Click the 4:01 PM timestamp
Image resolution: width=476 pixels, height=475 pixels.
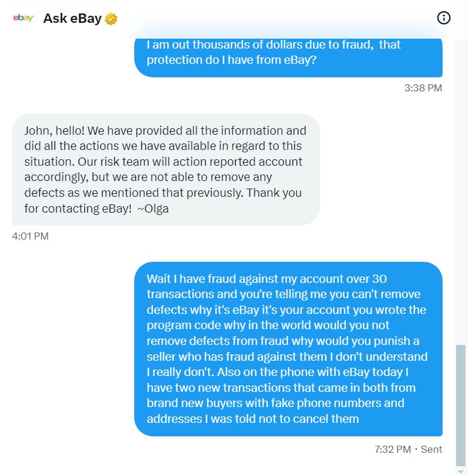tap(30, 237)
